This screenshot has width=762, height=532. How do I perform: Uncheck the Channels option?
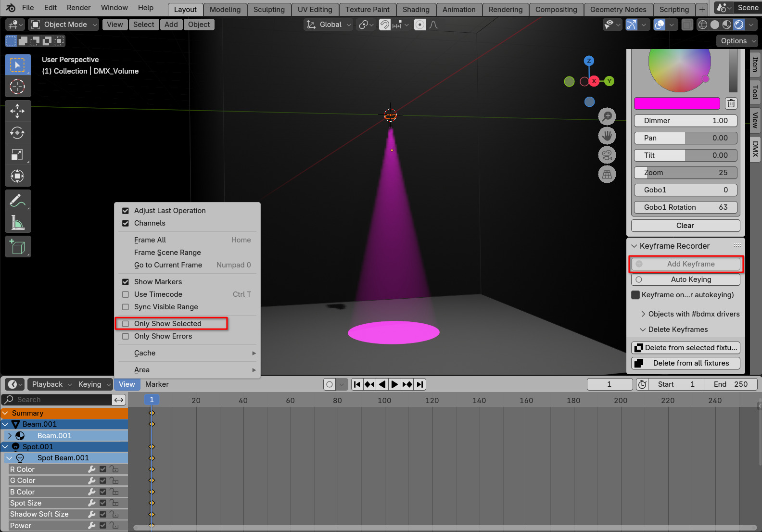click(126, 223)
